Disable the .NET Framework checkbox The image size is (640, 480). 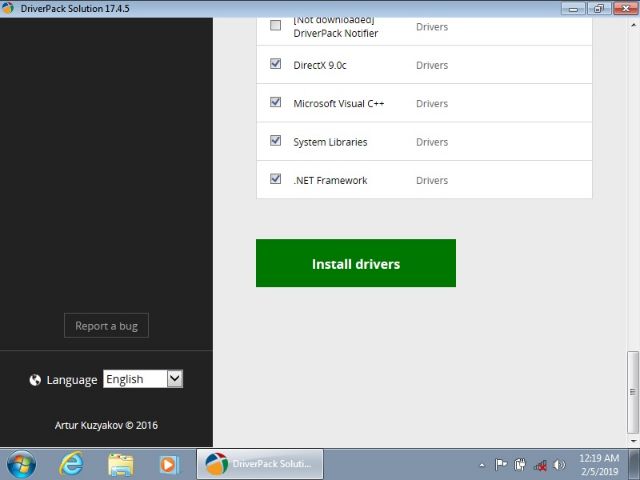(276, 179)
